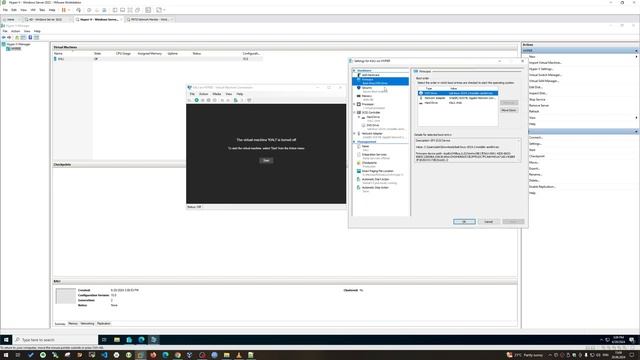
Task: Click VMware pause/suspend toolbar icon
Action: click(x=64, y=10)
